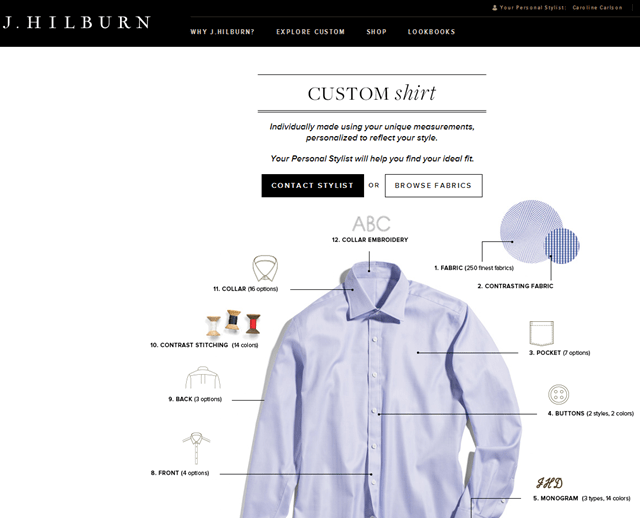The width and height of the screenshot is (640, 518).
Task: Choose the shirt front placket icon
Action: tap(196, 448)
